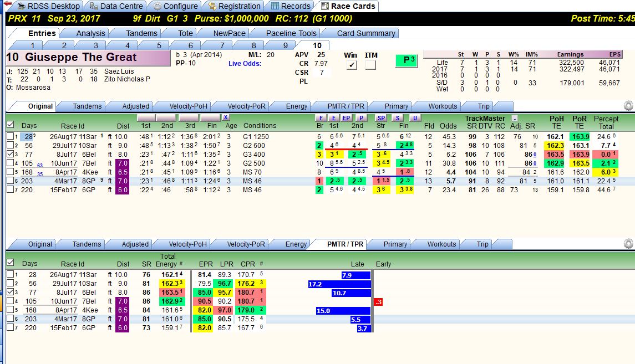
Task: Check lower paceline 7 (15Feb17 6GP)
Action: [x=10, y=327]
